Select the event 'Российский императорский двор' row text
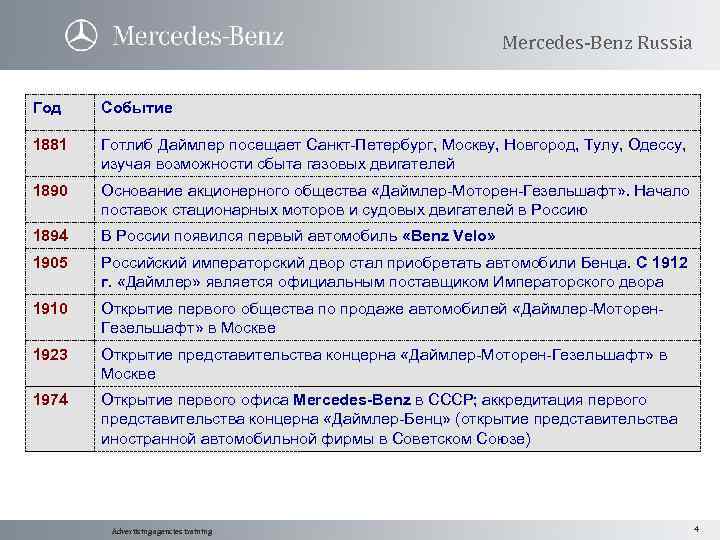The height and width of the screenshot is (540, 720). tap(394, 272)
